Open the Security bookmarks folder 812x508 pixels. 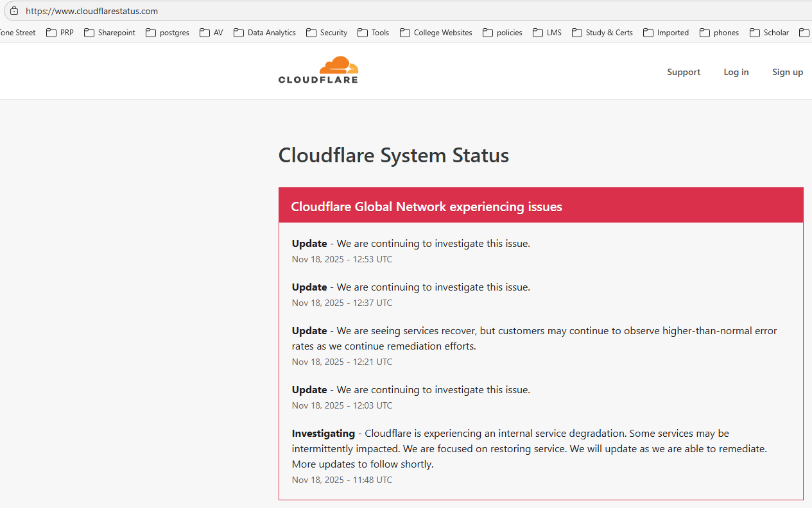coord(327,33)
